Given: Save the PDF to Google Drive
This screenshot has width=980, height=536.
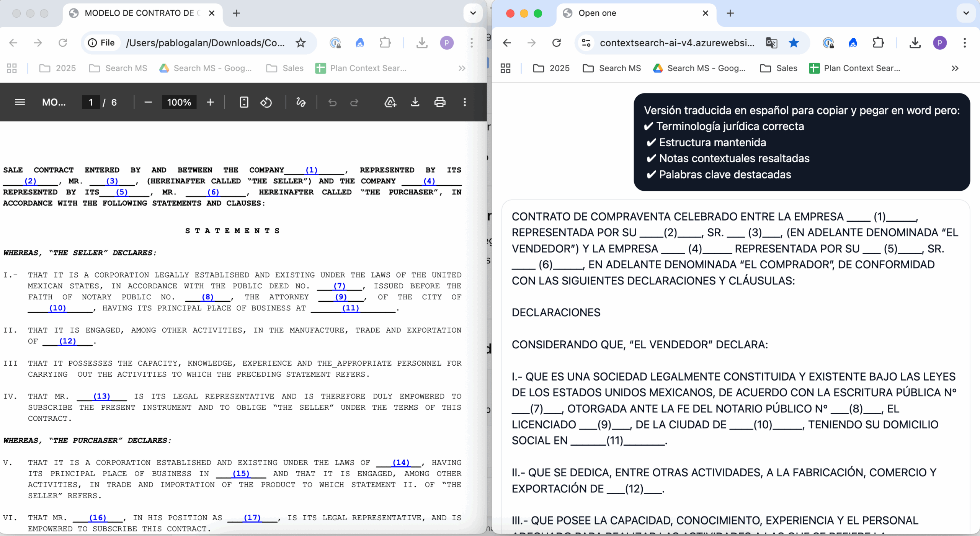Looking at the screenshot, I should (390, 102).
